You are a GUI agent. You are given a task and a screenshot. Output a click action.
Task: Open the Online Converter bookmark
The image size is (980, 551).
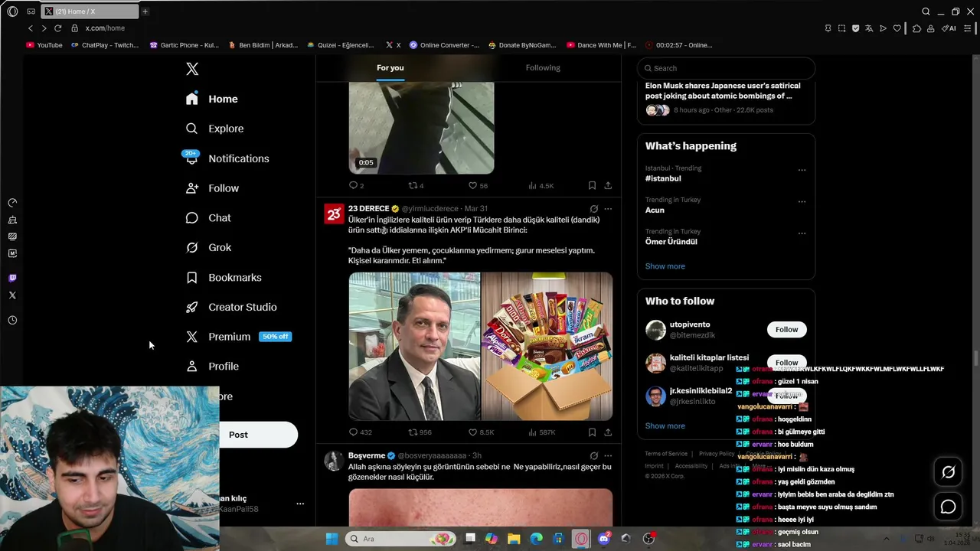(444, 45)
